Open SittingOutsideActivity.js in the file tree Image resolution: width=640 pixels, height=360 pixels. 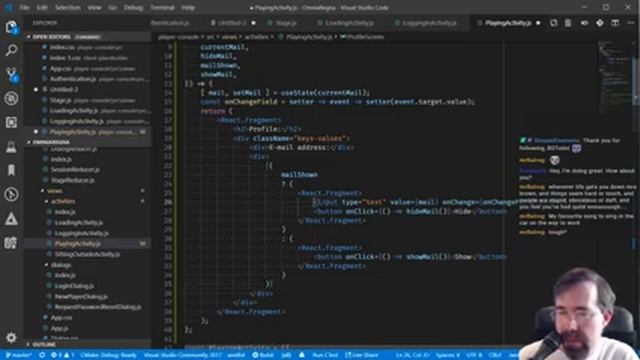click(87, 254)
